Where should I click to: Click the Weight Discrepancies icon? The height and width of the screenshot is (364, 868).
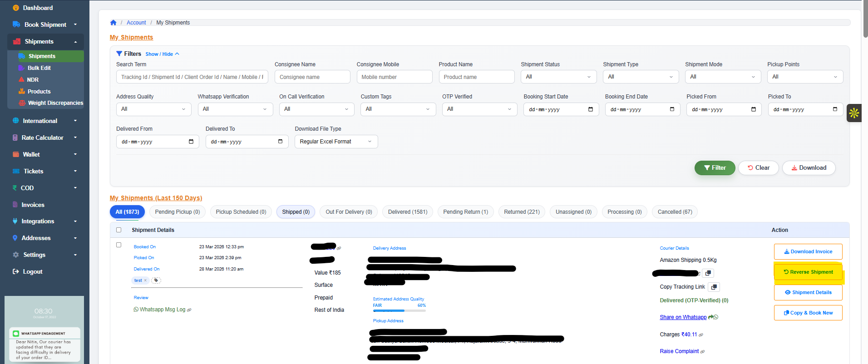(x=22, y=103)
